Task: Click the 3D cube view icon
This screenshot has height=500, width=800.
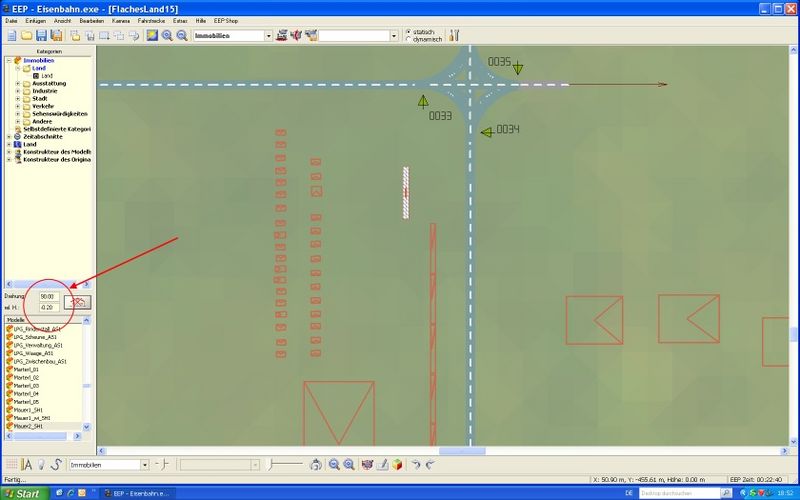Action: pos(397,464)
